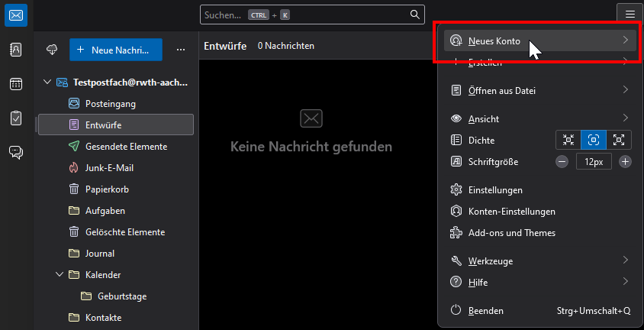Open the Tasks space icon
644x330 pixels.
pyautogui.click(x=16, y=118)
